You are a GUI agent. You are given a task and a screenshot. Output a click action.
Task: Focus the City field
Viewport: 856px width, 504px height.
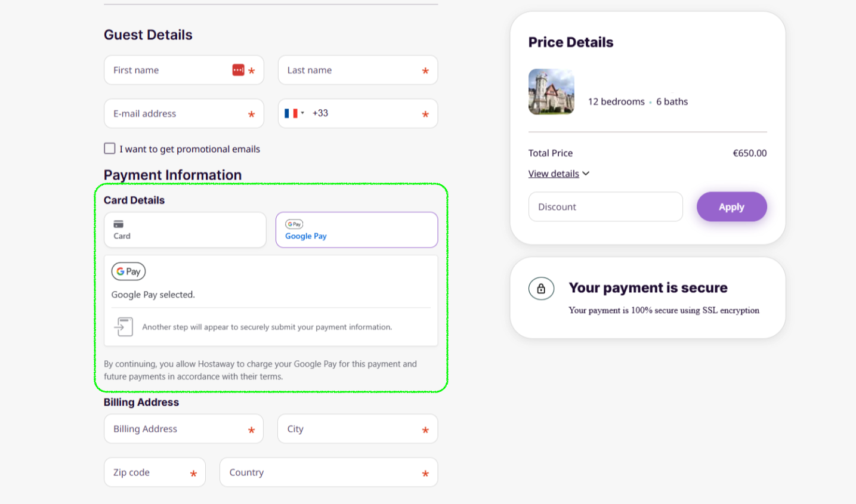coord(358,429)
